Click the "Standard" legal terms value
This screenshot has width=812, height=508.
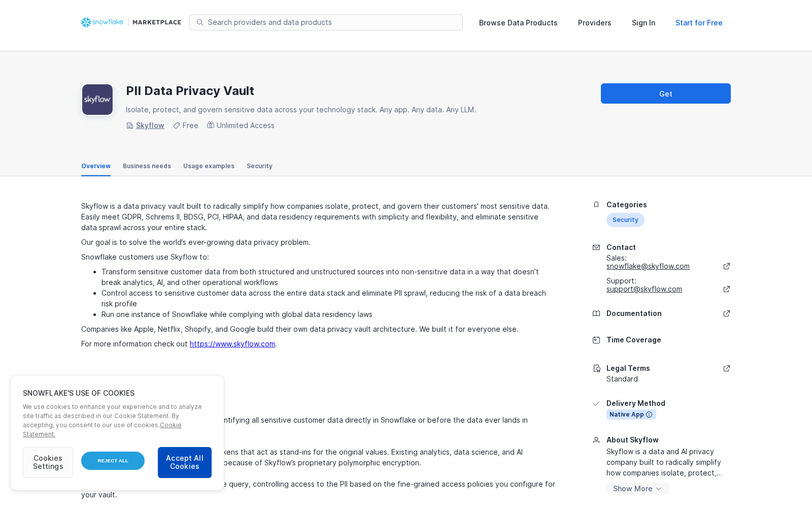(x=622, y=379)
